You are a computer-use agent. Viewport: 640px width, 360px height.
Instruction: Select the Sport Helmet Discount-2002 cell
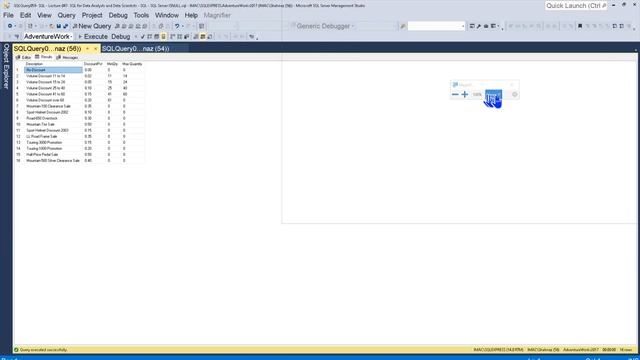click(53, 112)
